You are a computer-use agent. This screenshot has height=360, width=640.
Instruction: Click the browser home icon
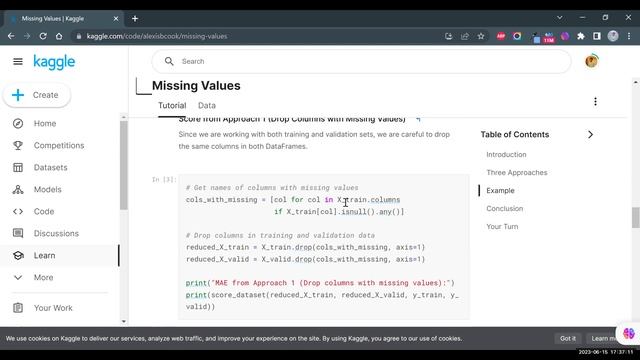pyautogui.click(x=59, y=36)
